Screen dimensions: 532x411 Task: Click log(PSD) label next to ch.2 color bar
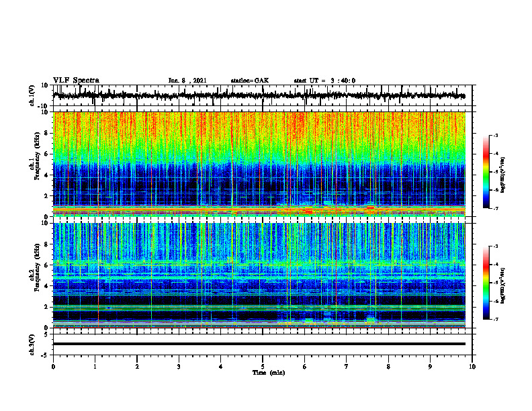[503, 285]
